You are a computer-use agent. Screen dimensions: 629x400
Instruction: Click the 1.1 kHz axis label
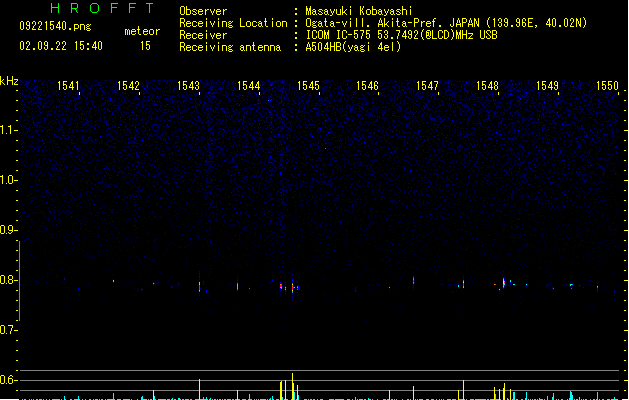coord(8,130)
